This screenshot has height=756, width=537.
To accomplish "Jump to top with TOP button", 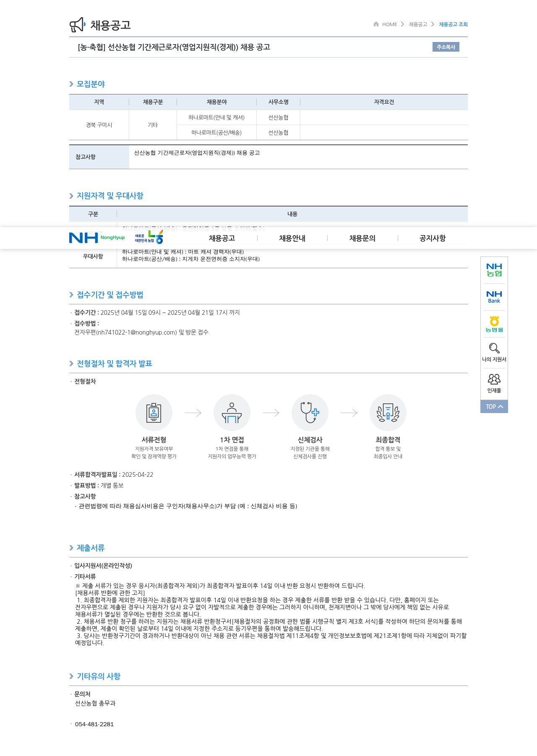I will point(494,406).
